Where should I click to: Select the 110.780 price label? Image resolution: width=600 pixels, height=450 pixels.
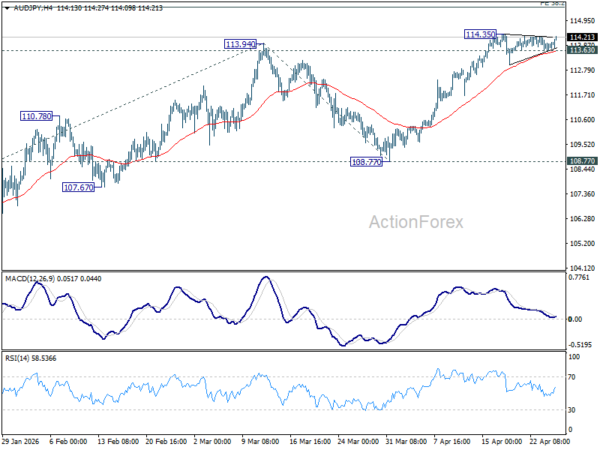pyautogui.click(x=36, y=116)
